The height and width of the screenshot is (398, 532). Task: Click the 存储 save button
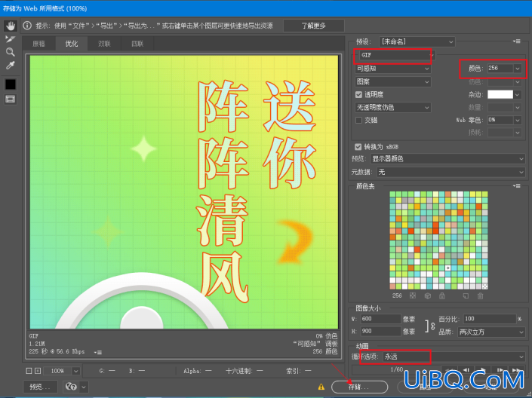click(359, 387)
